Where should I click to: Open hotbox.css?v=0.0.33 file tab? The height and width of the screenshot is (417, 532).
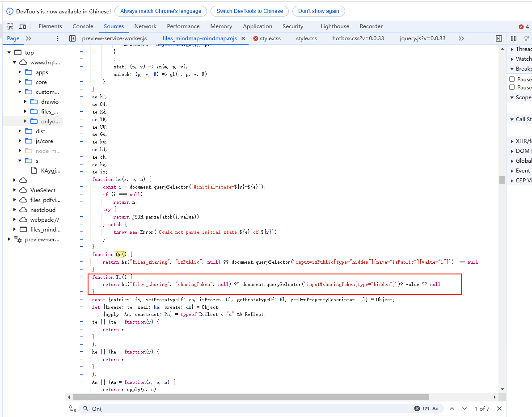(x=358, y=38)
